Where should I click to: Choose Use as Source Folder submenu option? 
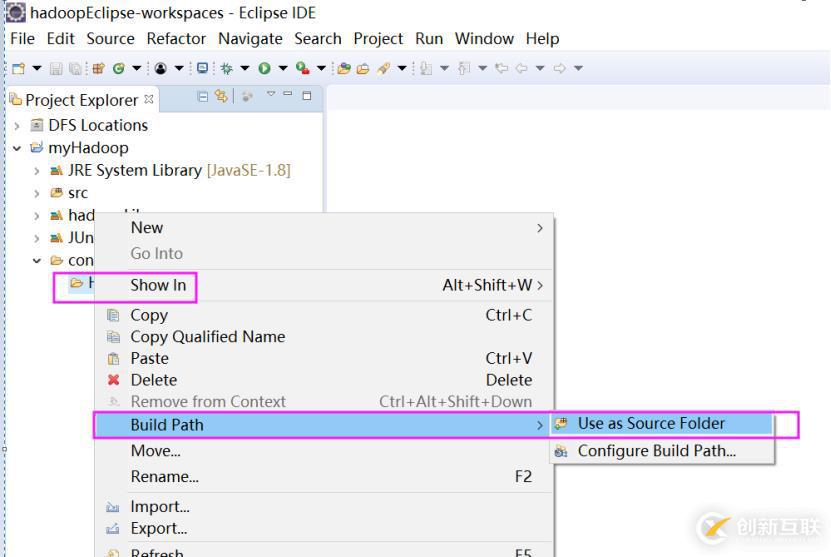[651, 424]
